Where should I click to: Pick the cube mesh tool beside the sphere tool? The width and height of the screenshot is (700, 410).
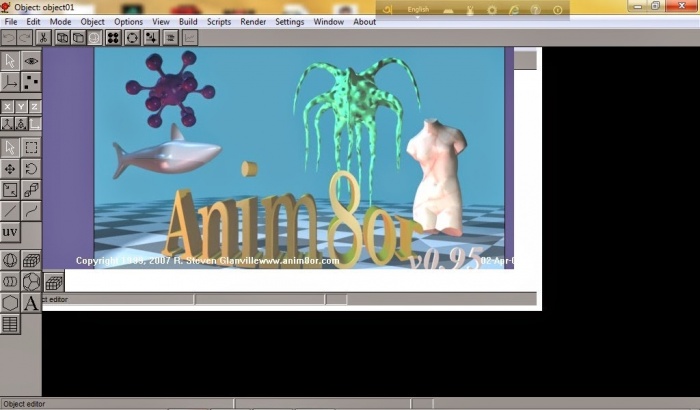[x=31, y=260]
